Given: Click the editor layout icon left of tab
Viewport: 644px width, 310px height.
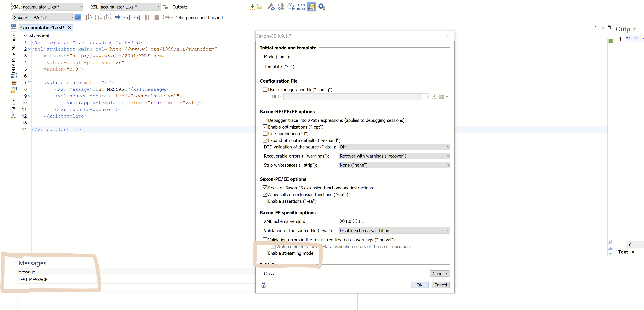Looking at the screenshot, I should [14, 26].
